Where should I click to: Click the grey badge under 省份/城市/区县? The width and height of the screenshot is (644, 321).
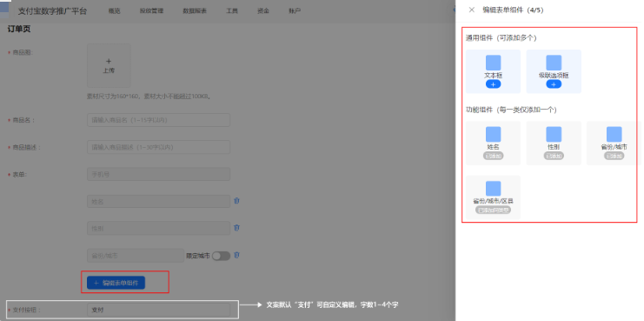[x=494, y=210]
